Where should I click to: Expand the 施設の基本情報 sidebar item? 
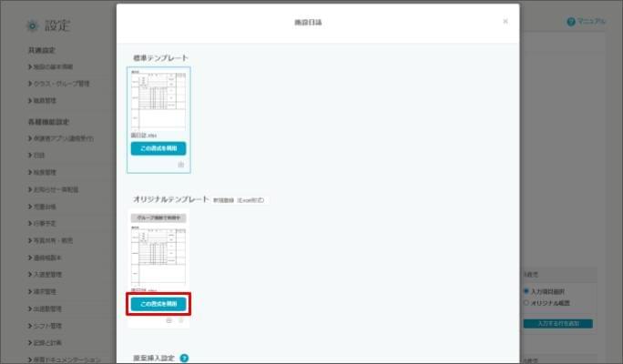pos(64,67)
